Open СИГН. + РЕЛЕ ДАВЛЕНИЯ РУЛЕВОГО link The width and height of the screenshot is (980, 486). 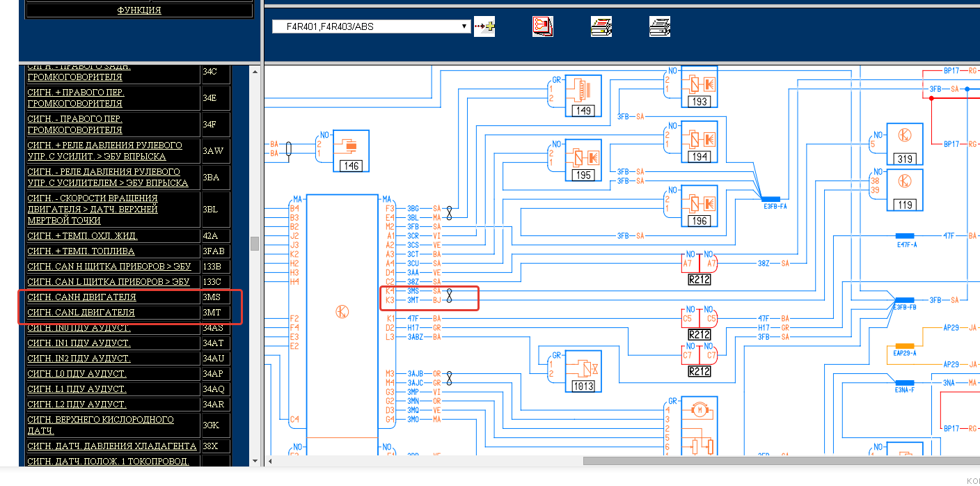pos(104,151)
